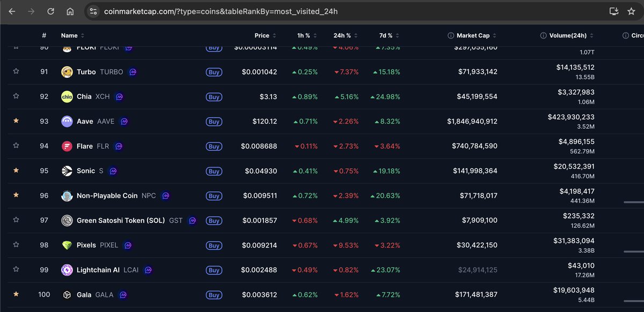Screen dimensions: 644x312
Task: Remove Aave from watchlist by clicking its star
Action: 16,121
